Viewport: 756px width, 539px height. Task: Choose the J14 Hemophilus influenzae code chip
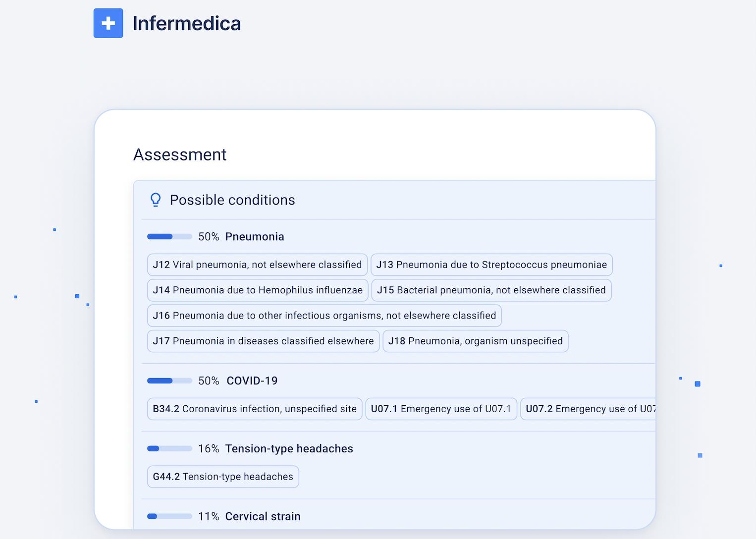[x=258, y=290]
